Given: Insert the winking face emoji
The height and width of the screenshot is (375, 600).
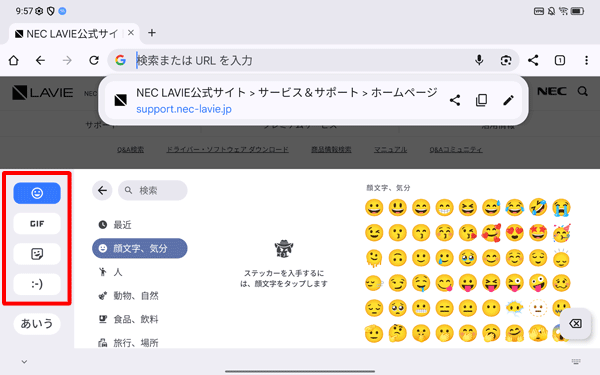Looking at the screenshot, I should tap(374, 233).
